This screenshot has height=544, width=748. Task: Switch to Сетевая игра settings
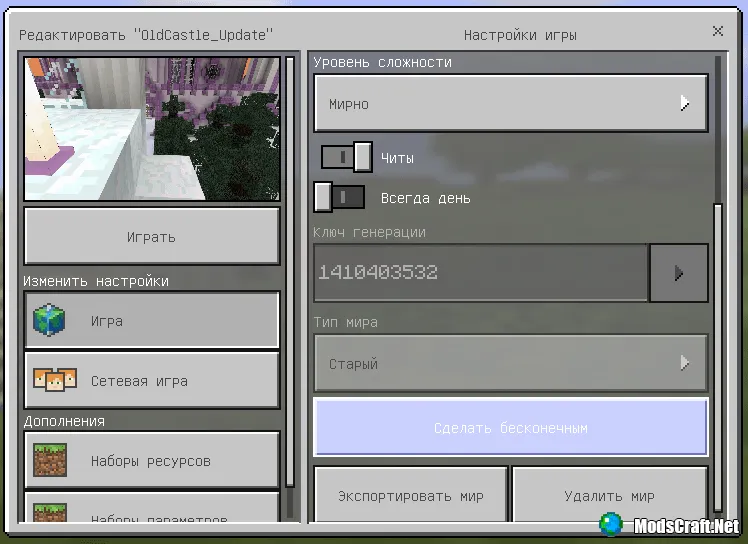(152, 381)
